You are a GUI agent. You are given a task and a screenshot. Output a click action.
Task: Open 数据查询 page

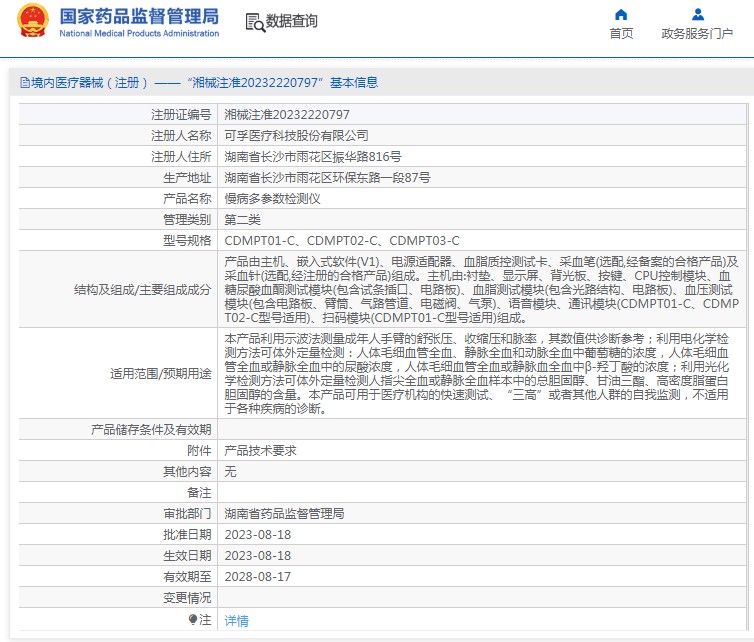(291, 21)
